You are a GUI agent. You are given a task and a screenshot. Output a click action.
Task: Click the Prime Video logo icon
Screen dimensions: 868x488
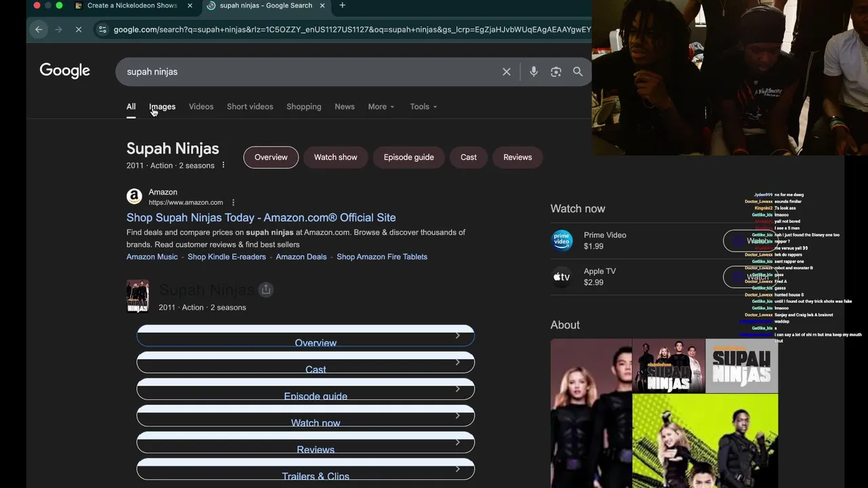(x=561, y=241)
